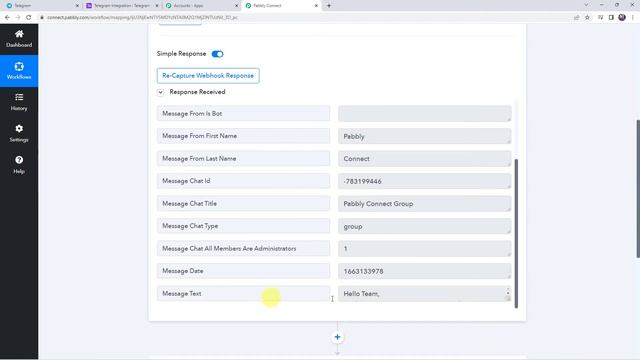Image resolution: width=640 pixels, height=360 pixels.
Task: Open the tab search dropdown arrow
Action: click(x=586, y=5)
